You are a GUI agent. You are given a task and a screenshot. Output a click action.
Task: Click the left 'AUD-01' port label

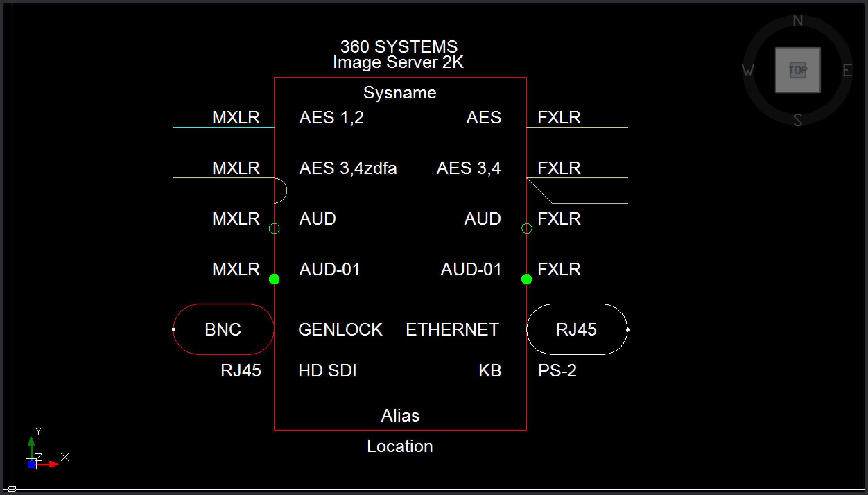click(330, 269)
